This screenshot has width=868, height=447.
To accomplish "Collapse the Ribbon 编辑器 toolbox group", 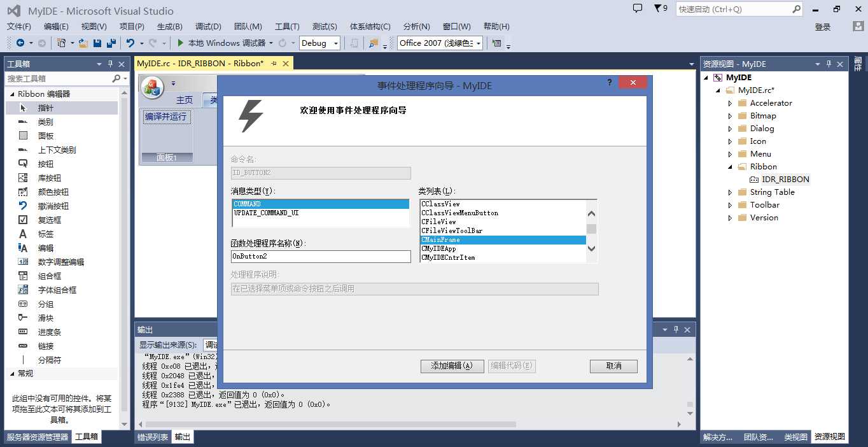I will coord(11,94).
